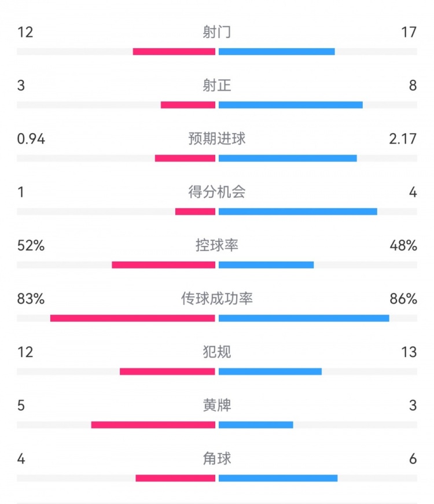The image size is (434, 504).
Task: Click the red 传球成功率 bar
Action: tap(133, 318)
